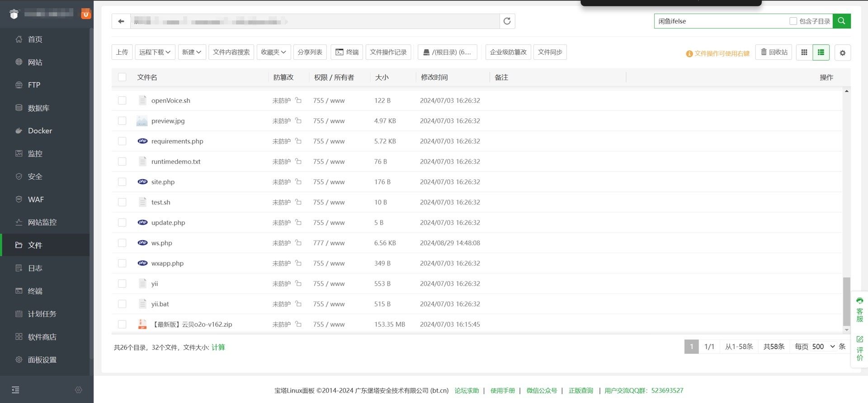Open the recycle bin
Screen dimensions: 868x403
[x=774, y=52]
